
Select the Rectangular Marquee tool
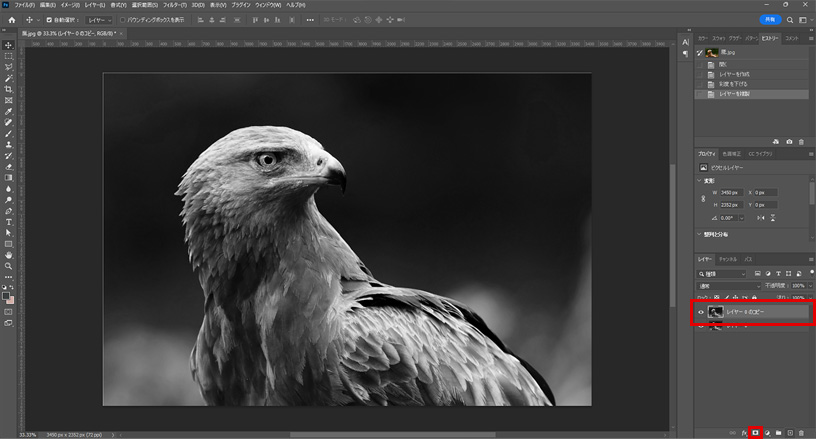8,56
